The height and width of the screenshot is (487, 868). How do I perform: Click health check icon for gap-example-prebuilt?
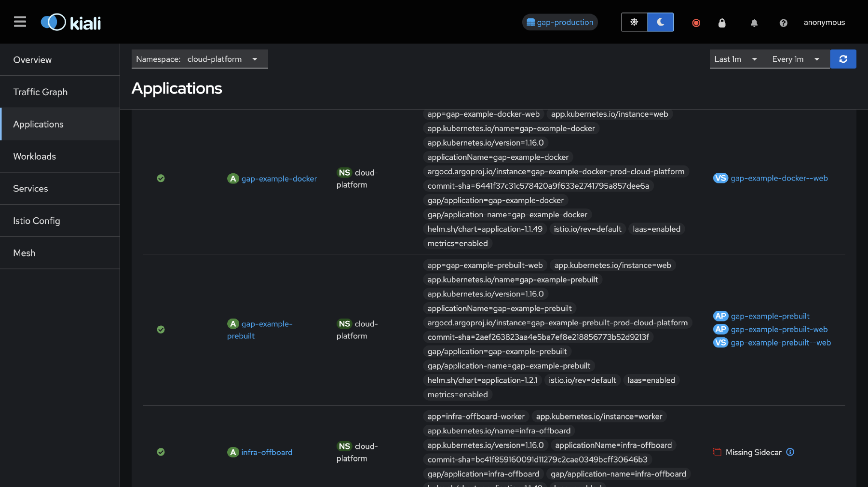click(x=161, y=330)
